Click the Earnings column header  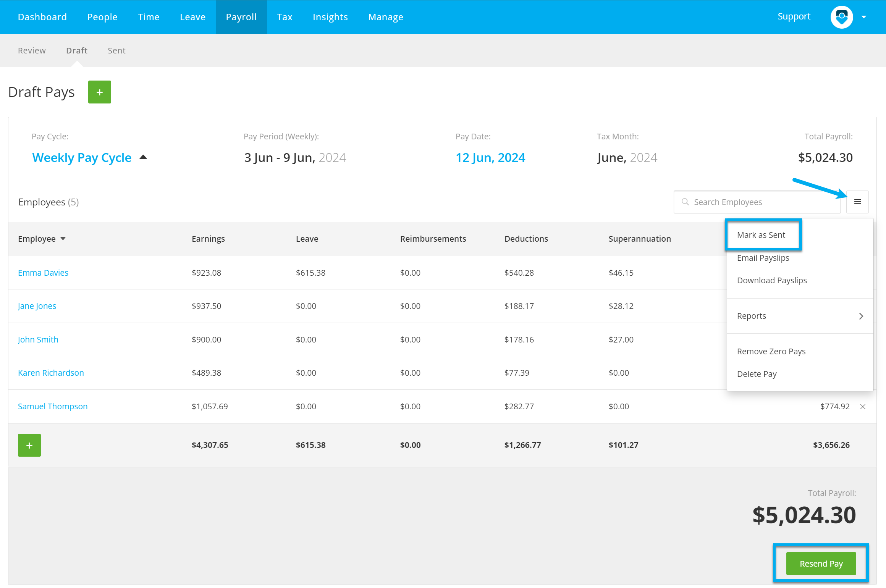(x=208, y=239)
